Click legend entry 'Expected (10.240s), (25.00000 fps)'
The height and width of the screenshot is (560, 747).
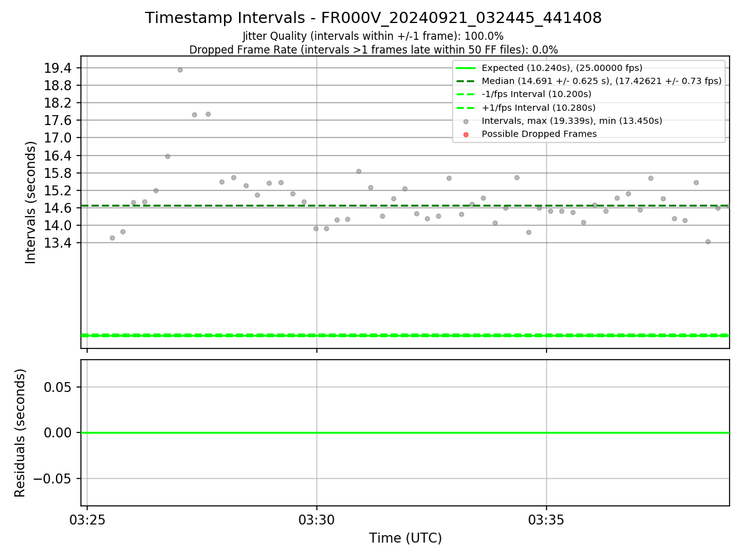click(562, 68)
